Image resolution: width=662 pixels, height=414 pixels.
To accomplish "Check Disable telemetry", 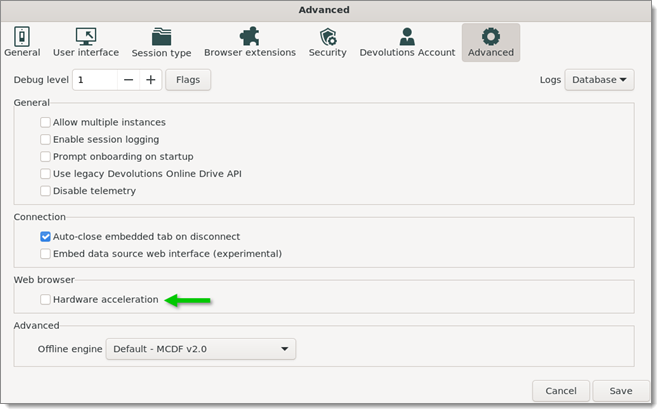I will pos(45,191).
